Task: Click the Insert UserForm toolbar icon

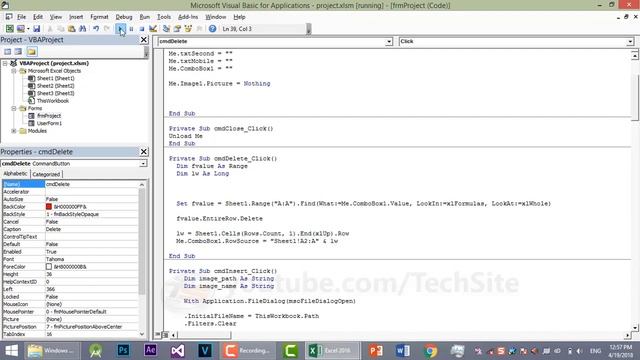Action: coord(20,29)
